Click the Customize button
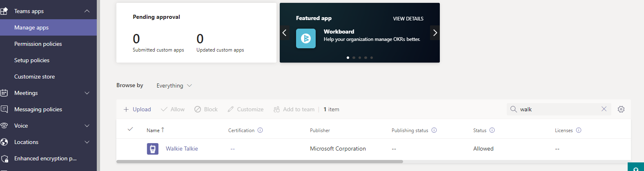 245,109
